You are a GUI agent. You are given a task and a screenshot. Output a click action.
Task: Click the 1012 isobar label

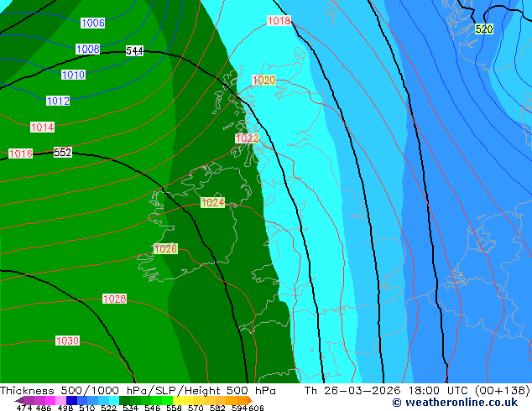tap(58, 101)
